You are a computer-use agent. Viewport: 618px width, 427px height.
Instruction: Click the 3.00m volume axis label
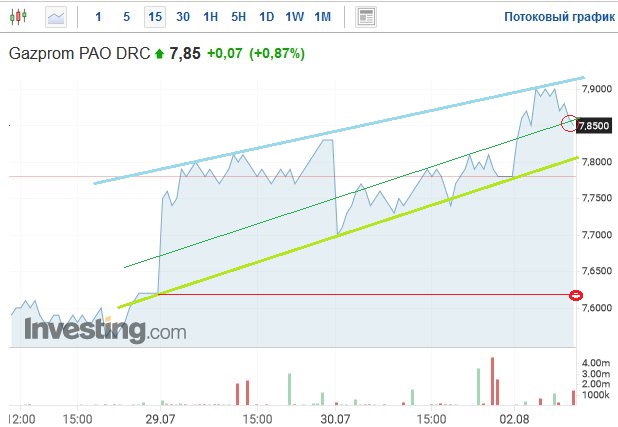tap(596, 373)
